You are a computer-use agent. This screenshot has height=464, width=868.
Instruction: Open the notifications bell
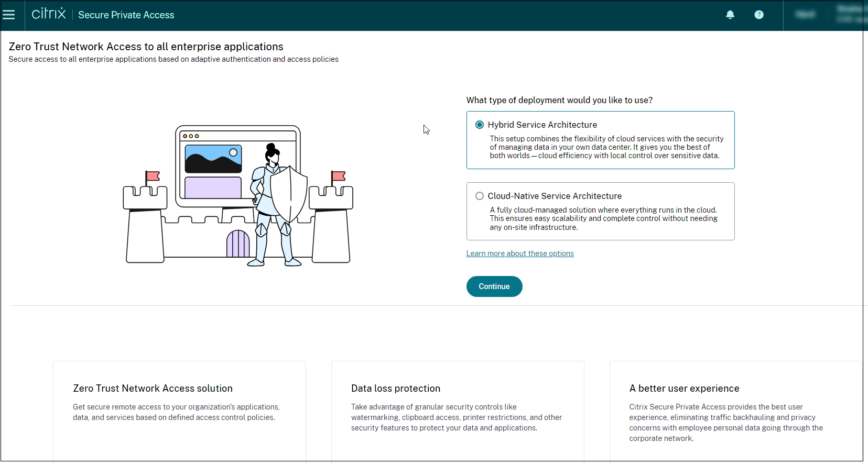730,15
